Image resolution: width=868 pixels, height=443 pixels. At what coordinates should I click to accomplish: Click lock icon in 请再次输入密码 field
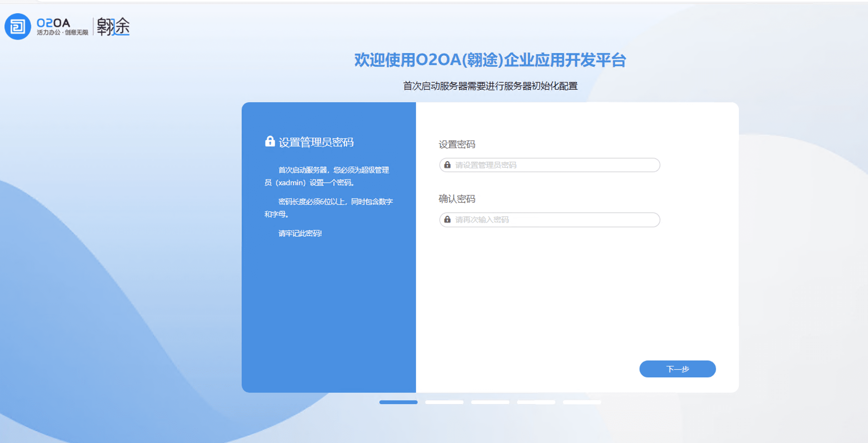[x=447, y=220]
